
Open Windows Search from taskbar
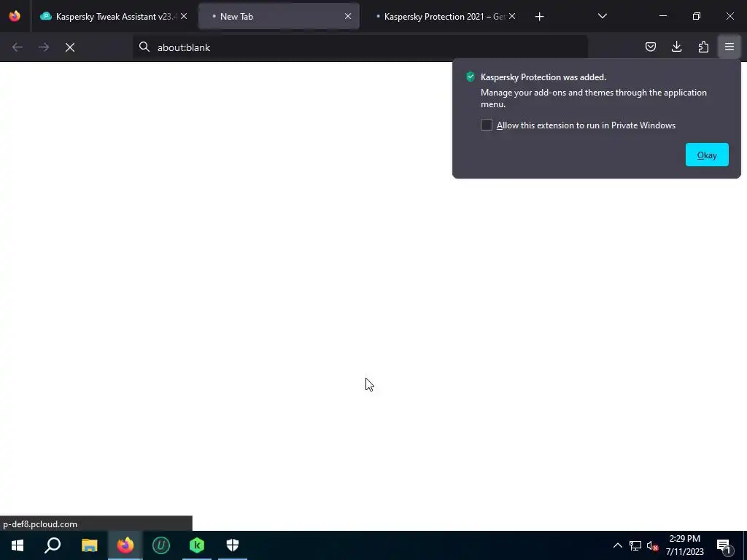tap(53, 545)
